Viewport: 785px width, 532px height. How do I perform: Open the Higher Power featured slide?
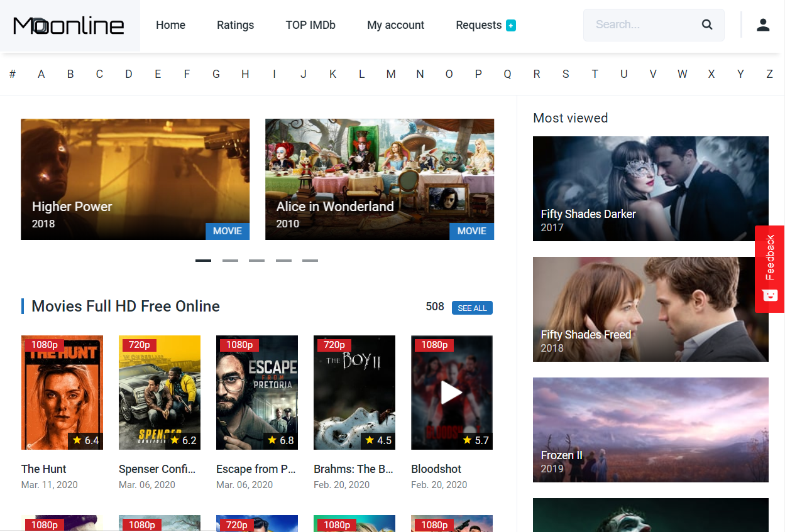pyautogui.click(x=135, y=180)
